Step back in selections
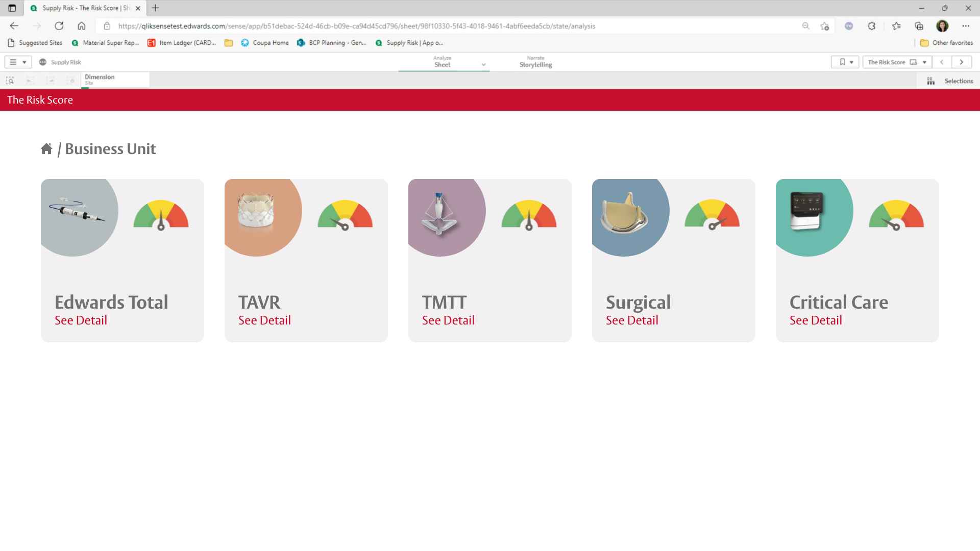This screenshot has height=551, width=980. (x=30, y=81)
